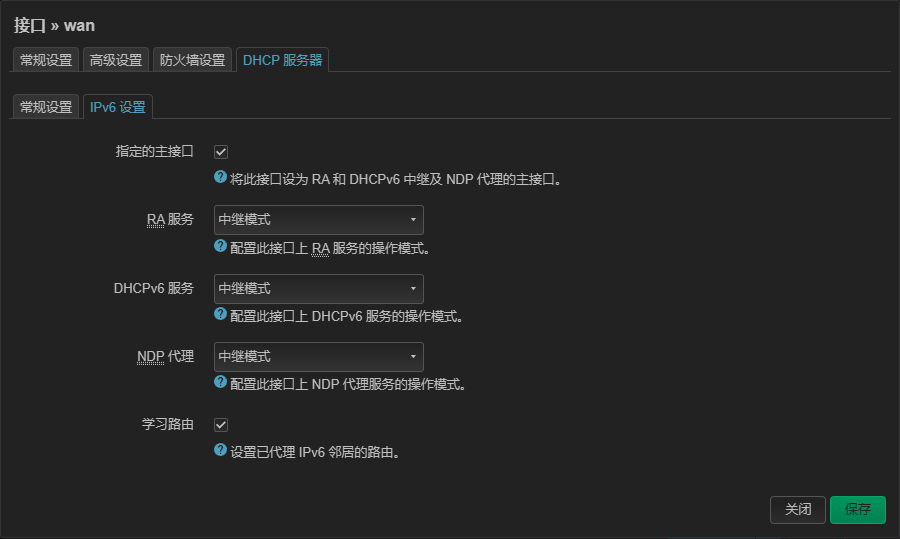Switch to top-level 常规设置 tab

[x=46, y=60]
